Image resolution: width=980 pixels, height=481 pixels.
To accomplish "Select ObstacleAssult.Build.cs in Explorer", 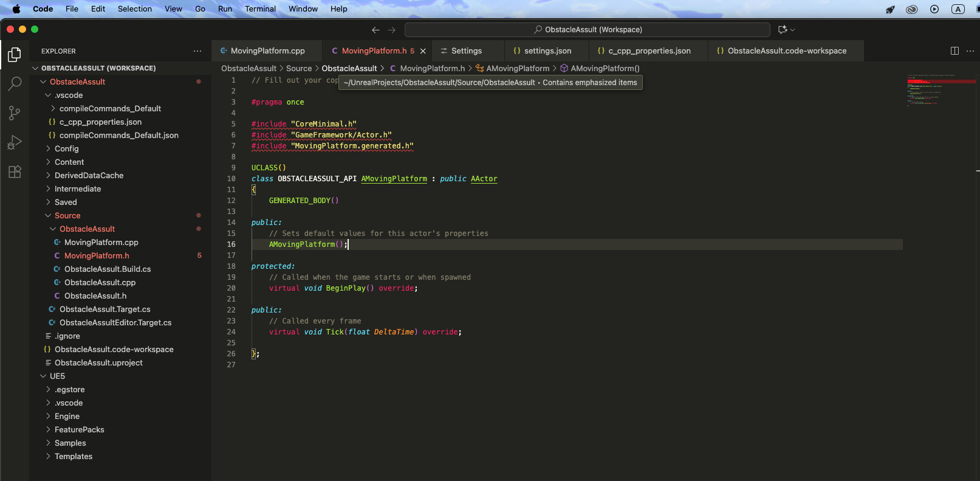I will tap(107, 269).
